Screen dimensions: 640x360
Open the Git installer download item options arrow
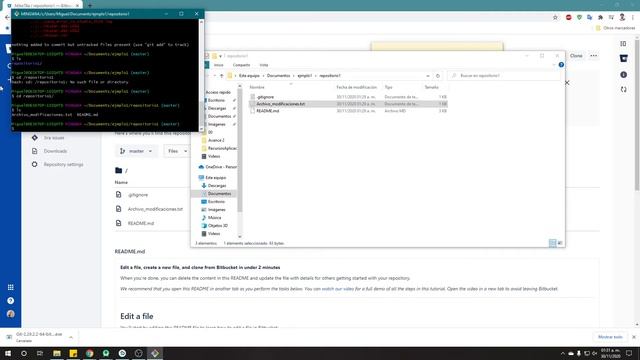(x=71, y=338)
